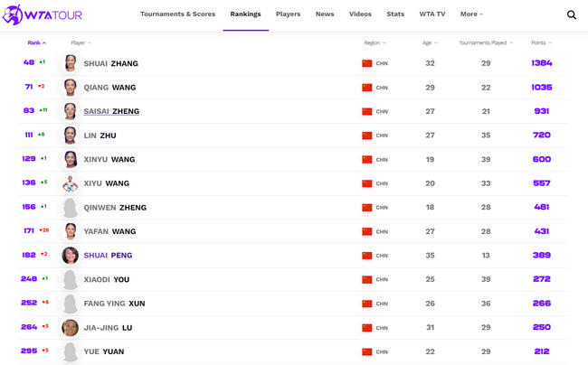Click China flag in Shuai Peng row
The height and width of the screenshot is (365, 588).
click(x=366, y=256)
